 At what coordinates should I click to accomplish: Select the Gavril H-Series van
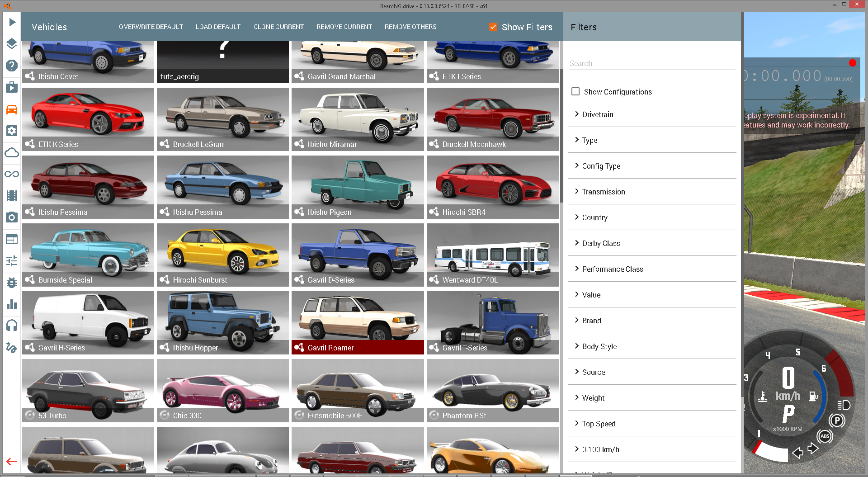click(88, 323)
